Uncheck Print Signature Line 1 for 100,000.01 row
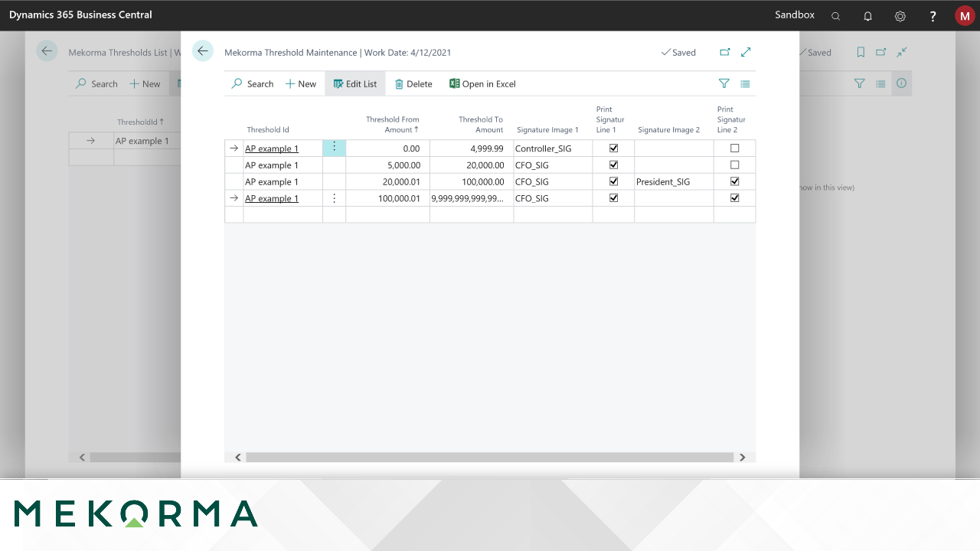The image size is (980, 551). 613,198
